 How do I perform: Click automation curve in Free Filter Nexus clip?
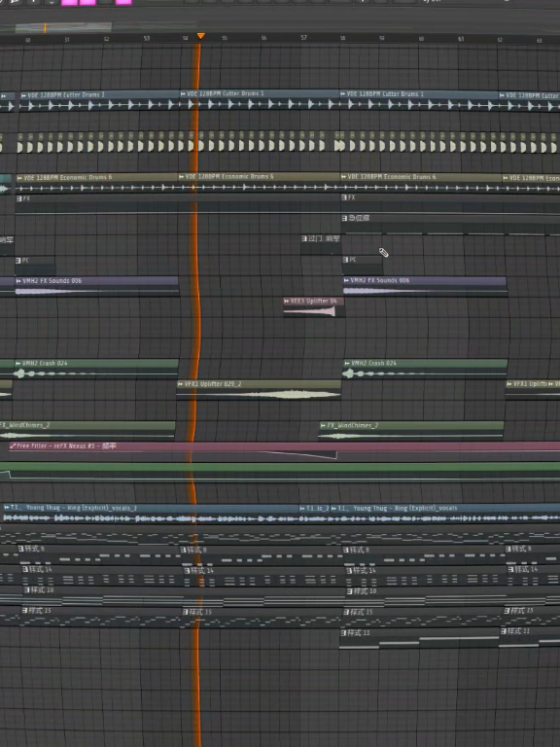[300, 455]
